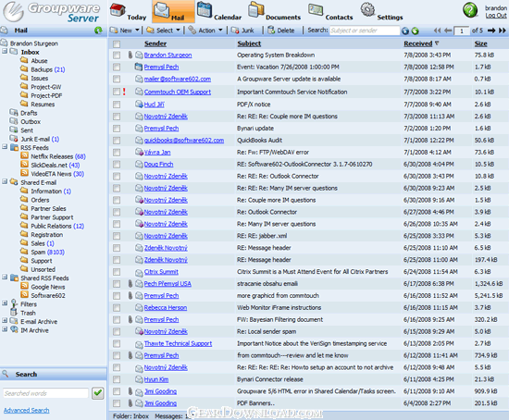The image size is (509, 420).
Task: Check the Operating System Breakdown message
Action: coord(117,56)
